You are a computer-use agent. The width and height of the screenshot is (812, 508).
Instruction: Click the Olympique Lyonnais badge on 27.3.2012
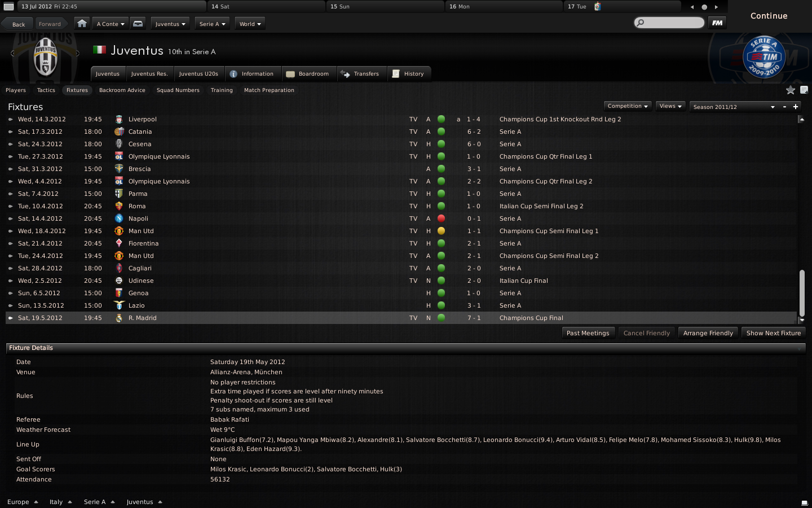click(119, 156)
